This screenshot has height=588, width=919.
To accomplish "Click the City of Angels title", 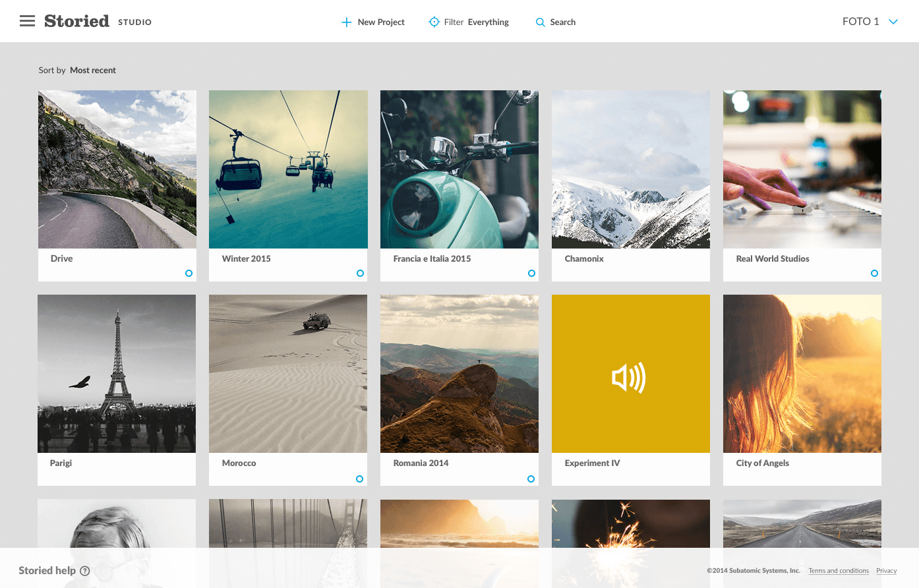I will tap(762, 463).
